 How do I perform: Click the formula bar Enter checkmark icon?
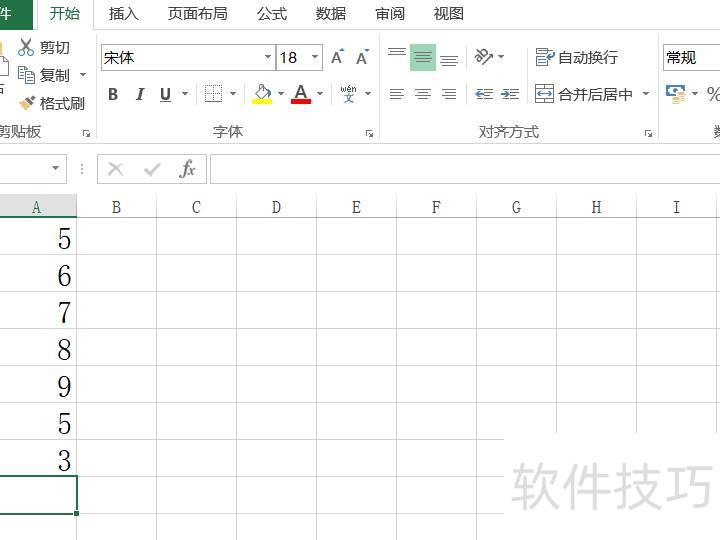pos(152,169)
